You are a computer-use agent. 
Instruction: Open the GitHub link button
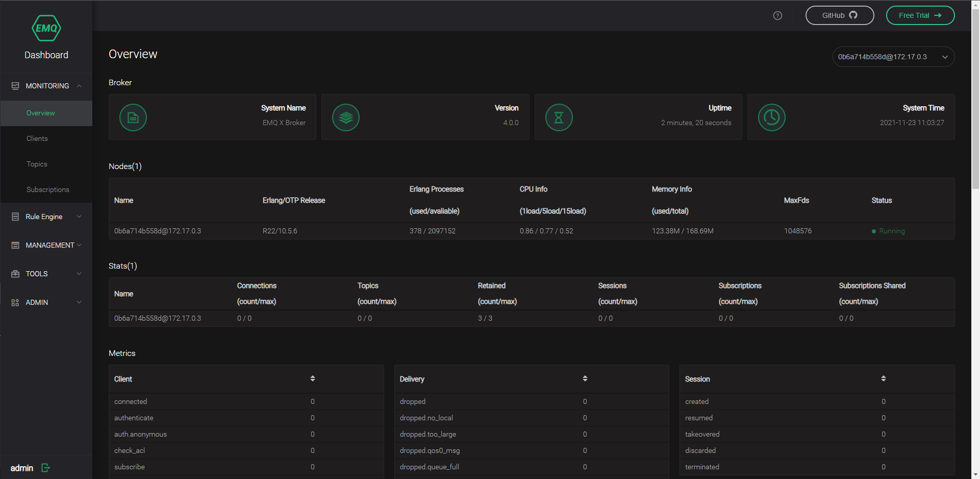(x=839, y=15)
